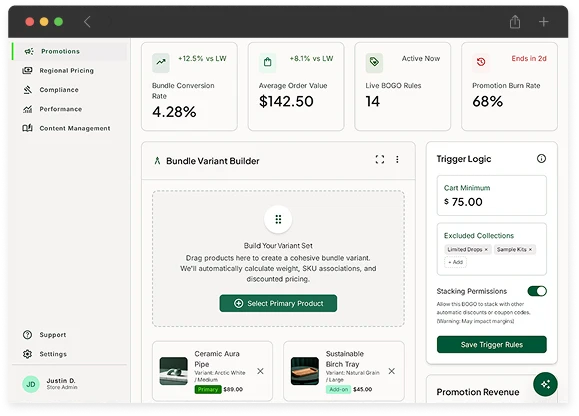Open Bundle Variant Builder three-dot menu
The width and height of the screenshot is (579, 416).
pos(397,159)
